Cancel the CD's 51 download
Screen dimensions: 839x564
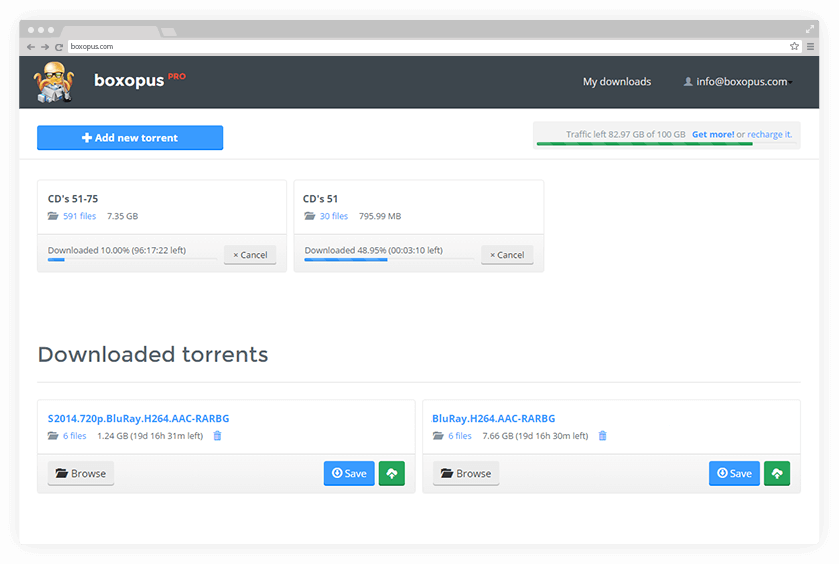coord(507,255)
